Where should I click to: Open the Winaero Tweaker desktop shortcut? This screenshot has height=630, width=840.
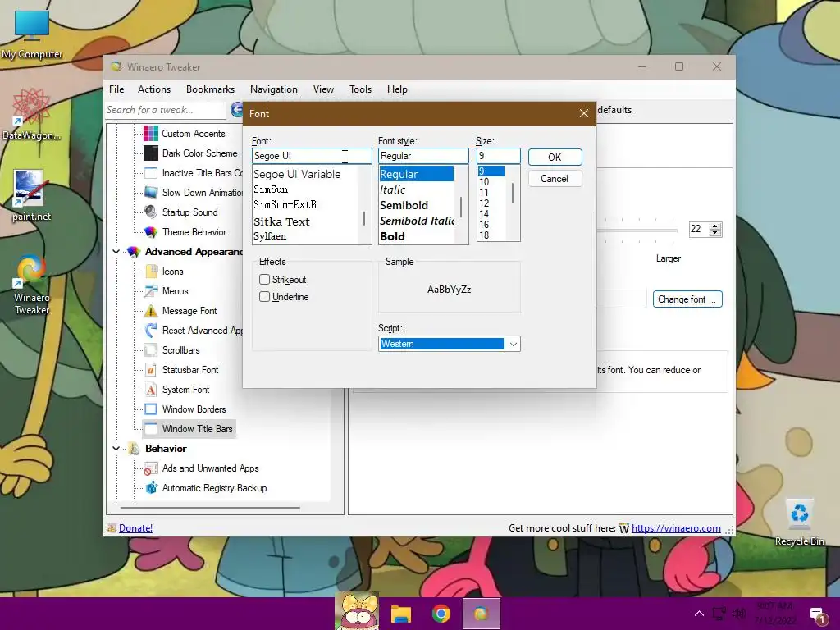tap(32, 284)
